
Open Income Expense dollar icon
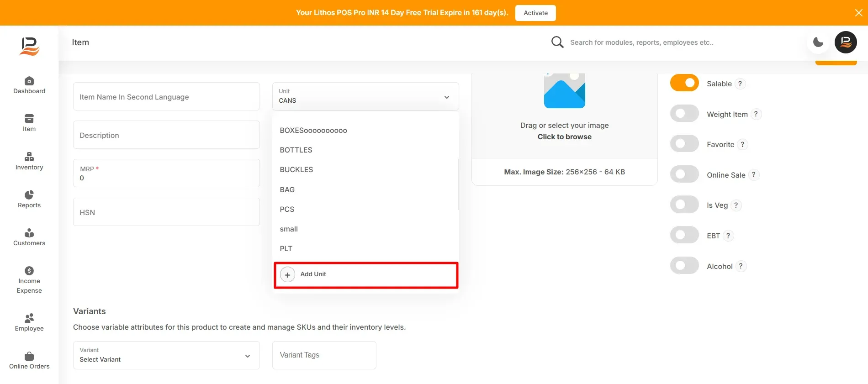29,271
